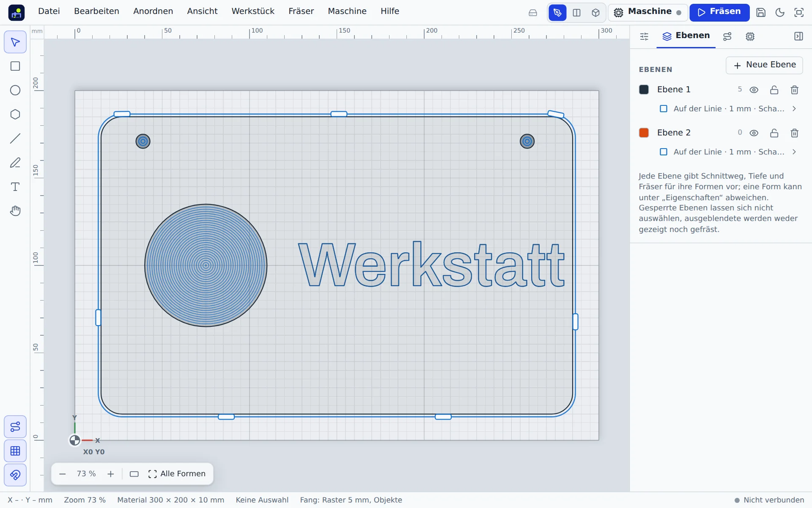Expand Ebene 1 cut settings chevron
This screenshot has height=508, width=812.
pos(794,109)
